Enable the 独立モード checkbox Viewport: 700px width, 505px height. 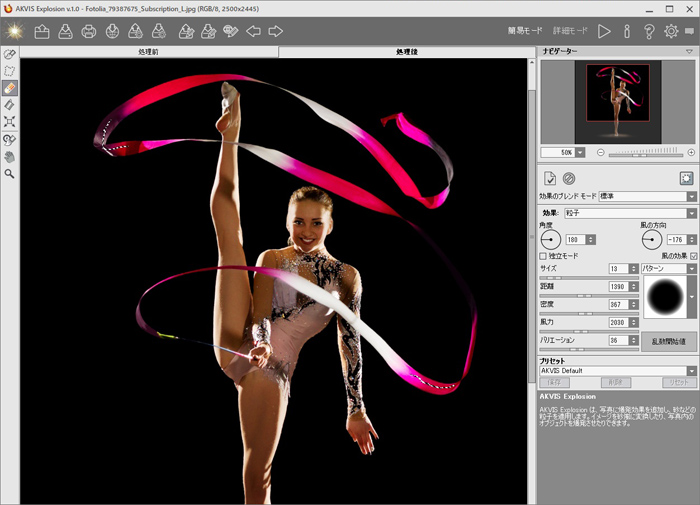point(544,257)
